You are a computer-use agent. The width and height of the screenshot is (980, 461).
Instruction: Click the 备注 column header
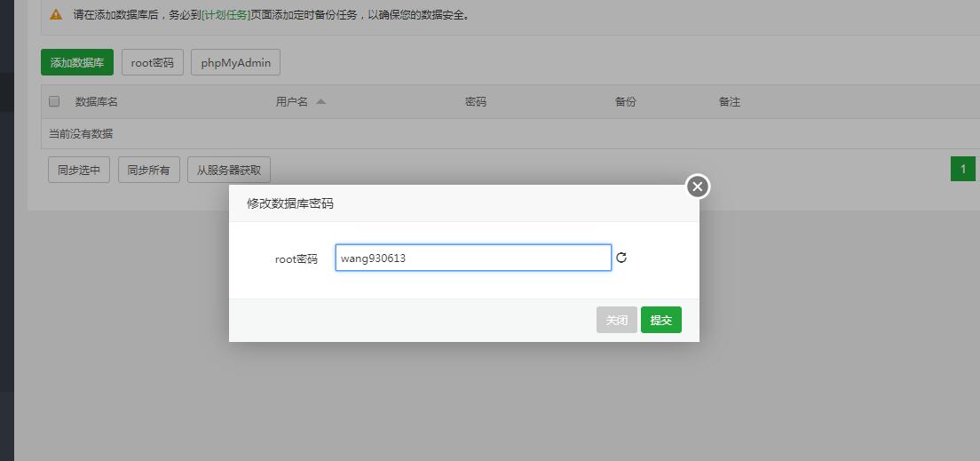pos(729,101)
